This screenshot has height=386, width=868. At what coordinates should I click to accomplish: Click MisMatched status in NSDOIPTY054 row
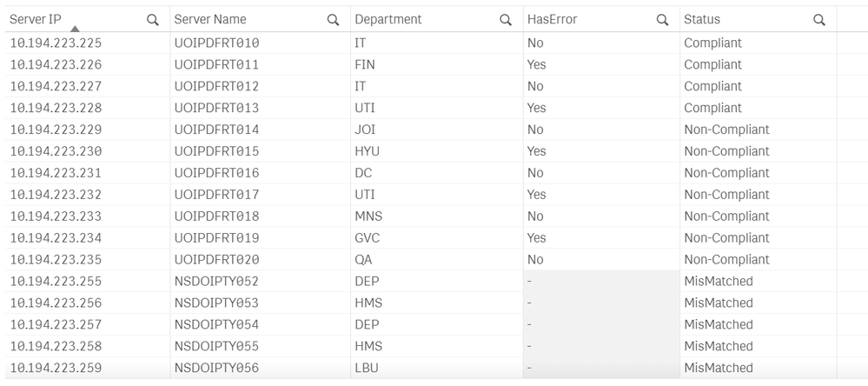(718, 325)
